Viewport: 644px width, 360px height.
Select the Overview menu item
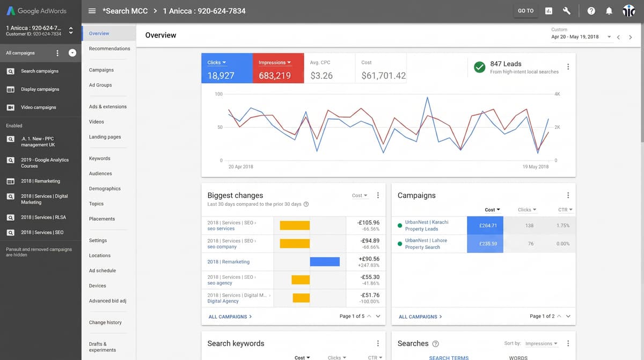tap(109, 33)
